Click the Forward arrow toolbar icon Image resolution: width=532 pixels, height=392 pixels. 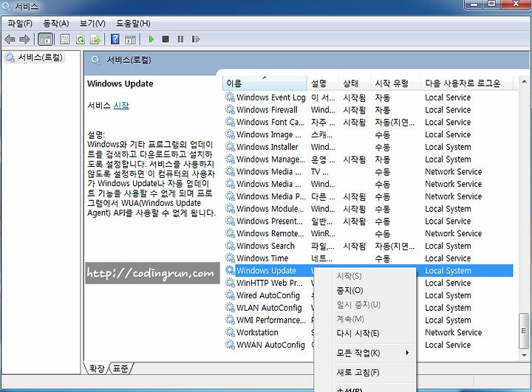24,39
